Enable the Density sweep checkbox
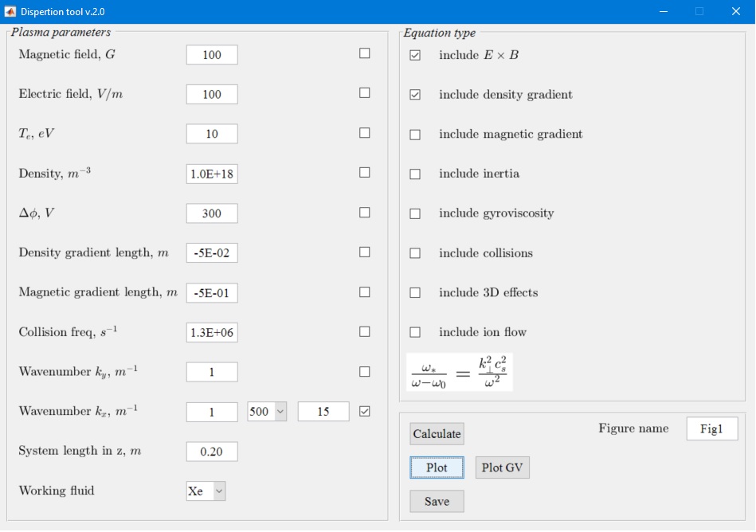Image resolution: width=756 pixels, height=532 pixels. click(x=365, y=172)
